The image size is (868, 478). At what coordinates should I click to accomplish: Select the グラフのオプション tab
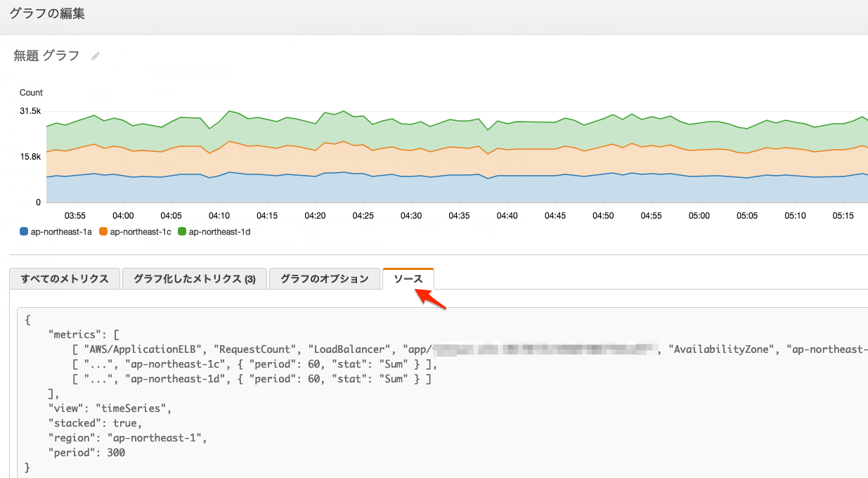click(x=324, y=278)
